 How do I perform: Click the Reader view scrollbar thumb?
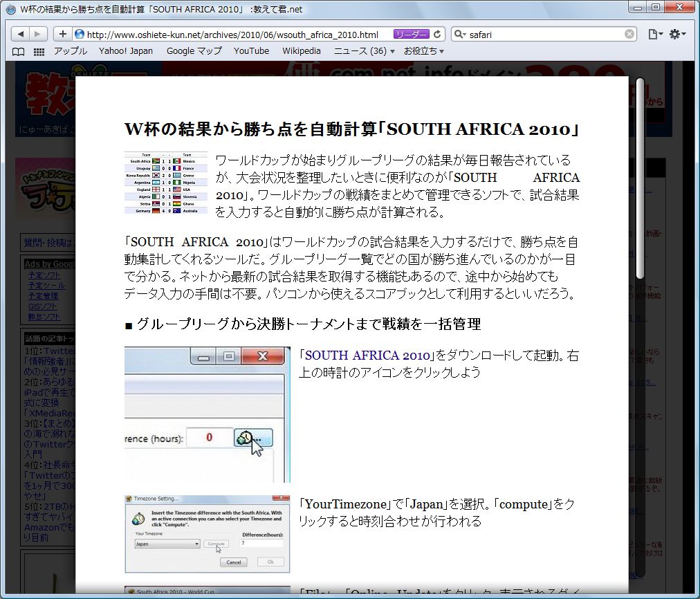coord(641,178)
